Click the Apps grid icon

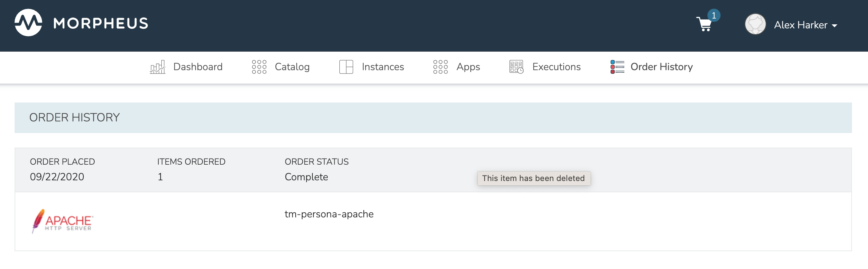[440, 67]
